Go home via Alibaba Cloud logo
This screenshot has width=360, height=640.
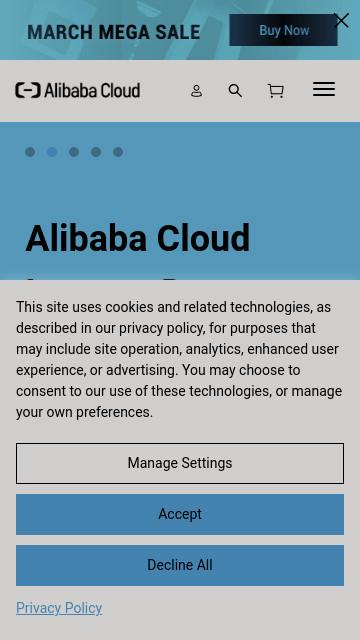pyautogui.click(x=78, y=90)
